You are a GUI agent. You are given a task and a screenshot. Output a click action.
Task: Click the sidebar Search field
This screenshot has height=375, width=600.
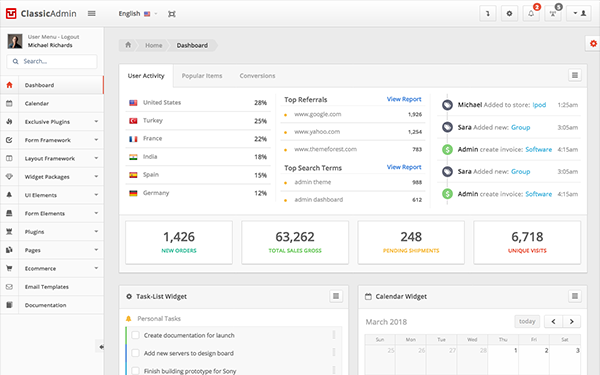[52, 61]
